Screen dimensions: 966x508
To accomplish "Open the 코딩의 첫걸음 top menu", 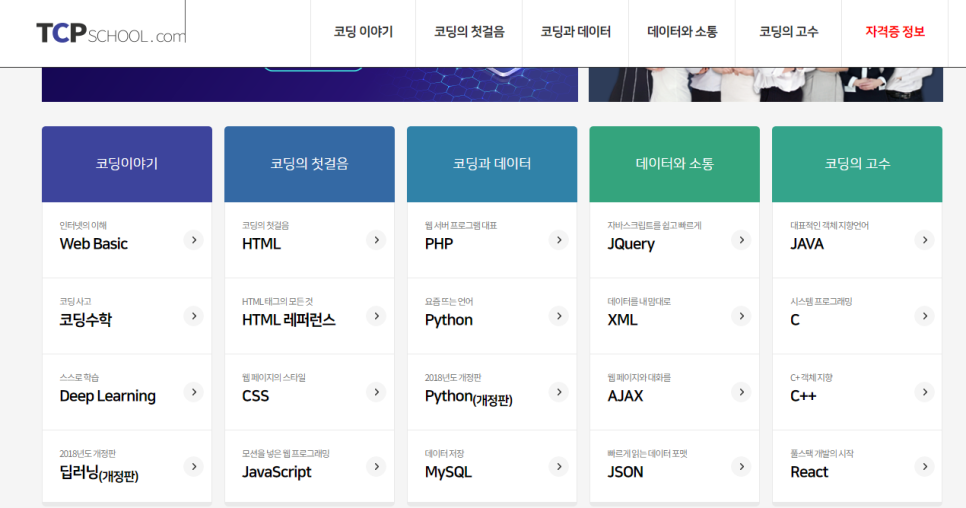I will point(469,32).
